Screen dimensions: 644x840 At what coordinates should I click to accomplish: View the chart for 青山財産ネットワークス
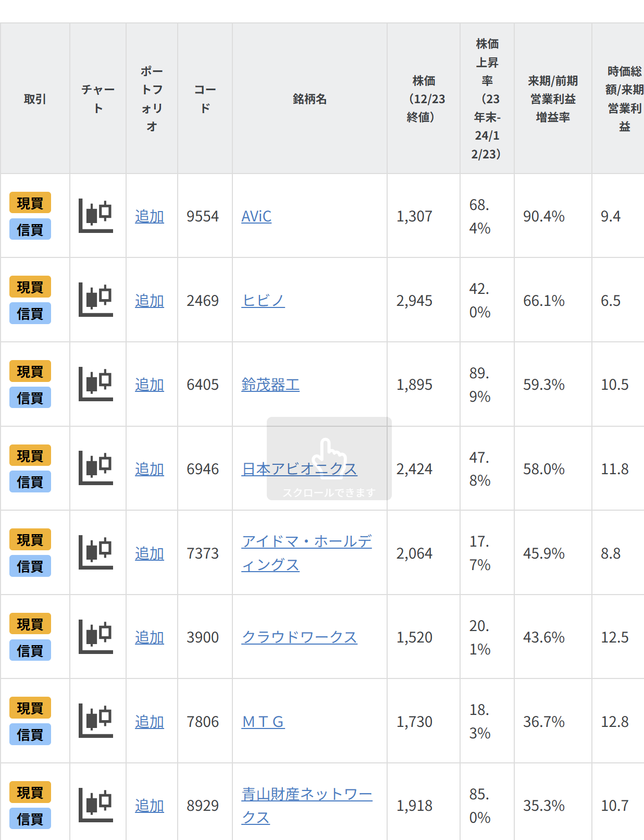pyautogui.click(x=96, y=805)
